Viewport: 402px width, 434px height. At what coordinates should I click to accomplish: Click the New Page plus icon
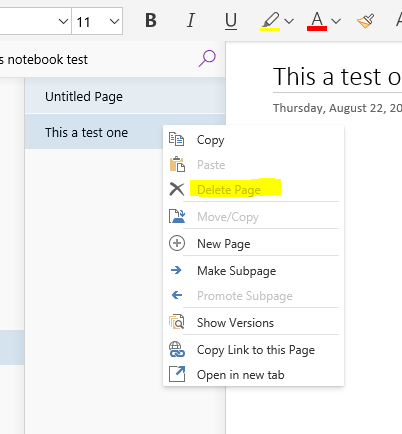tap(177, 243)
